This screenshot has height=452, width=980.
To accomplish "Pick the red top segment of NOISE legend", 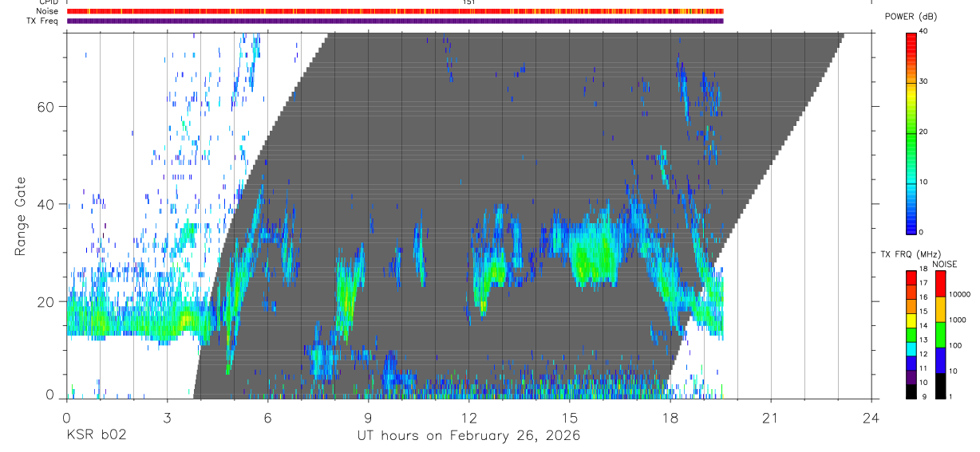I will tap(940, 284).
